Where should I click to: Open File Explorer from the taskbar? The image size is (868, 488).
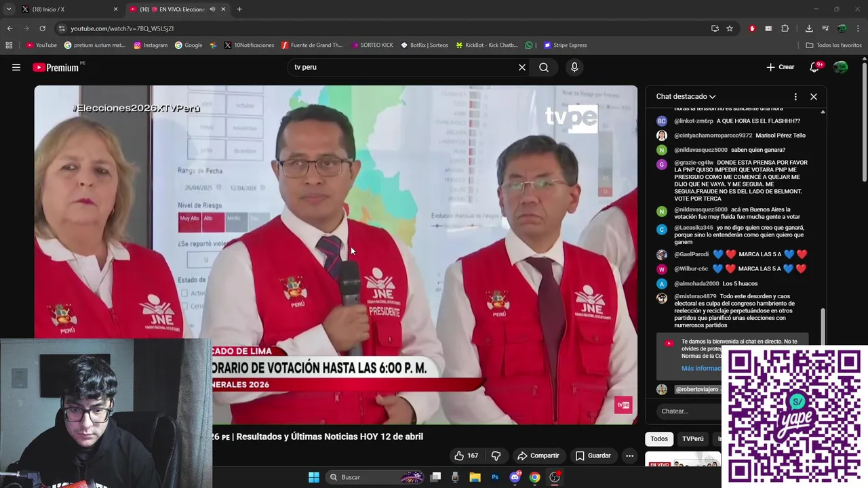coord(475,477)
